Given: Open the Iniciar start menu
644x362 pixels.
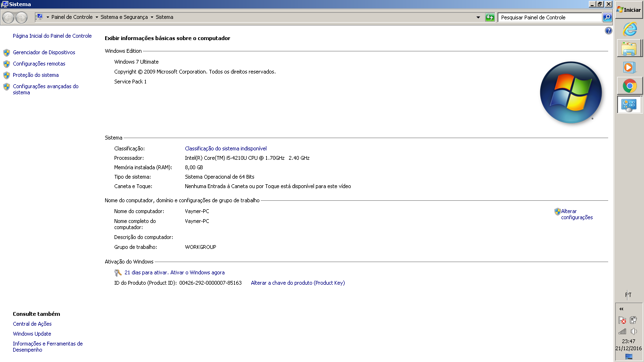Looking at the screenshot, I should [629, 9].
